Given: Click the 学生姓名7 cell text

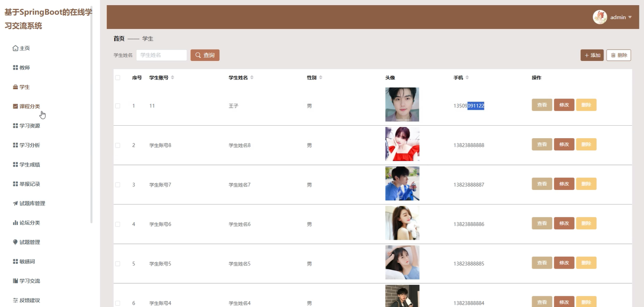Looking at the screenshot, I should 239,184.
